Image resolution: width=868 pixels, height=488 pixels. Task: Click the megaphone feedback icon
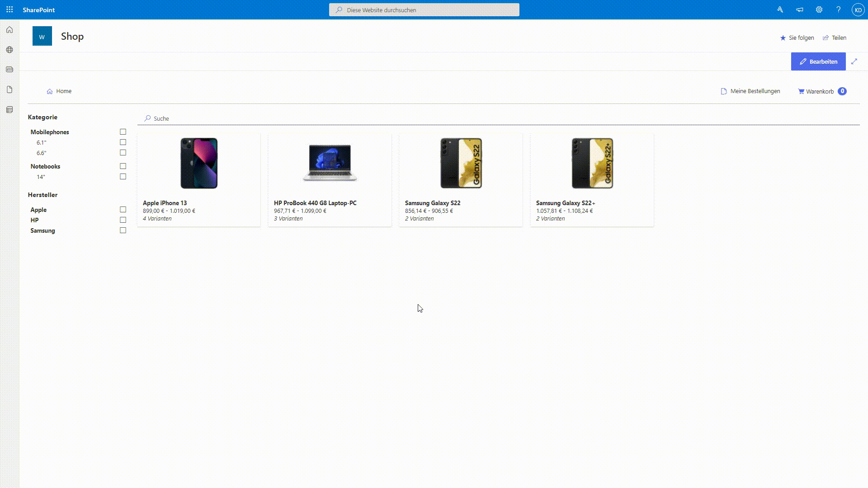(800, 9)
